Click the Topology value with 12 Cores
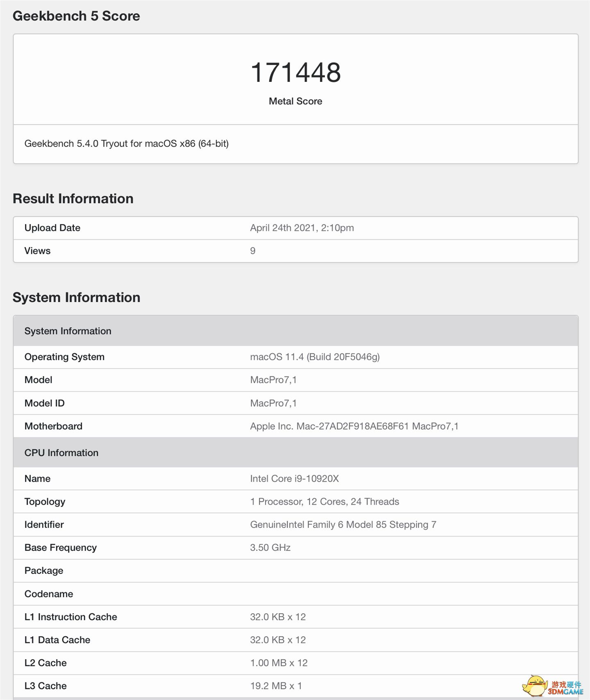The height and width of the screenshot is (700, 590). pos(324,501)
